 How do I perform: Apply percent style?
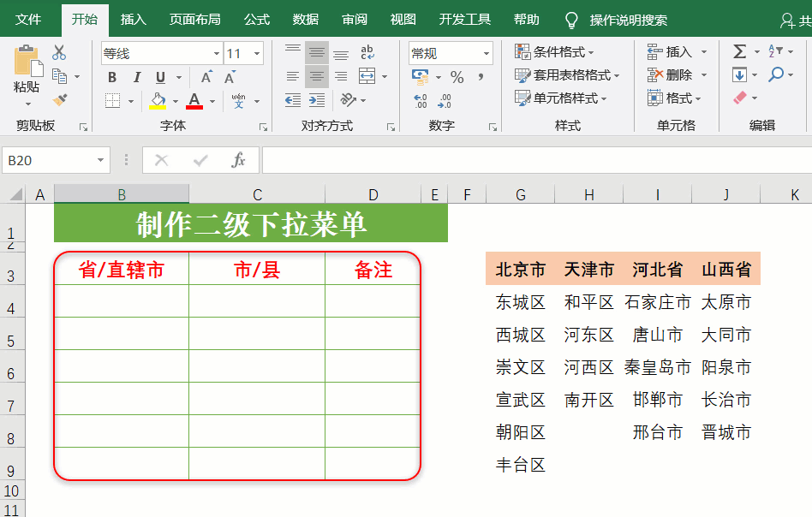tap(457, 77)
